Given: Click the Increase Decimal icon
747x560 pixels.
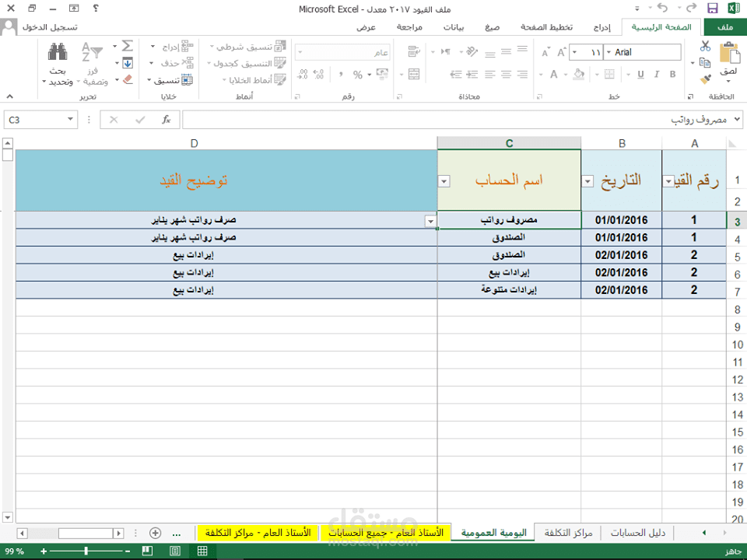Looking at the screenshot, I should 317,74.
